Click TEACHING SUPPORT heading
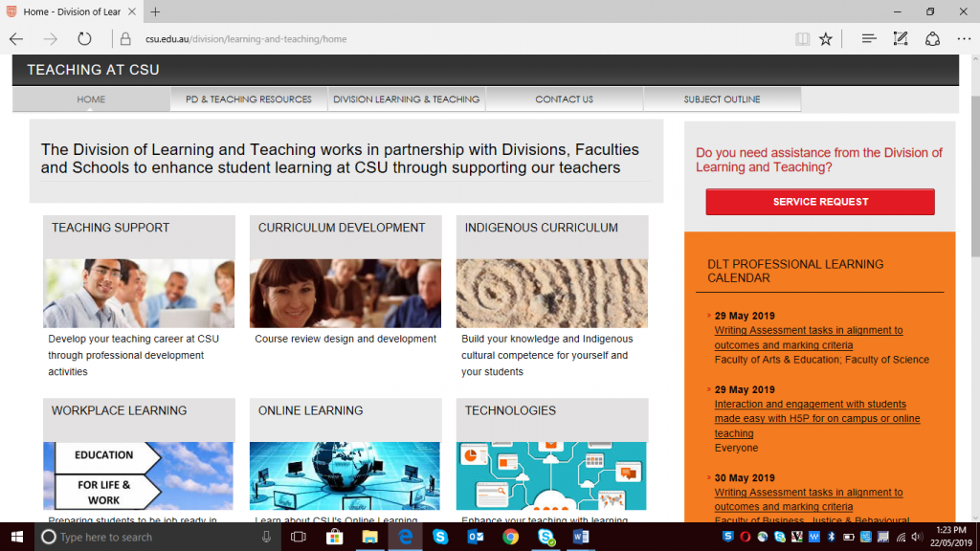 111,228
